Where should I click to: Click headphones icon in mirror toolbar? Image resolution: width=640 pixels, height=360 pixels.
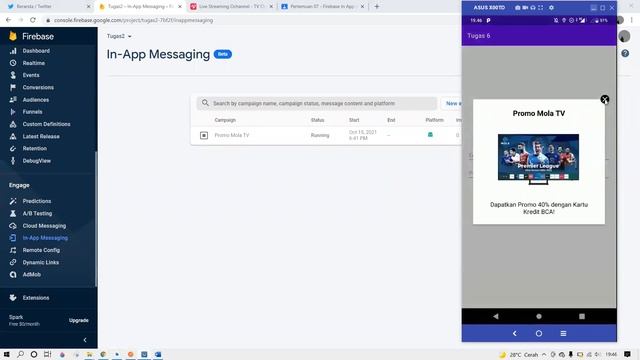click(x=533, y=8)
